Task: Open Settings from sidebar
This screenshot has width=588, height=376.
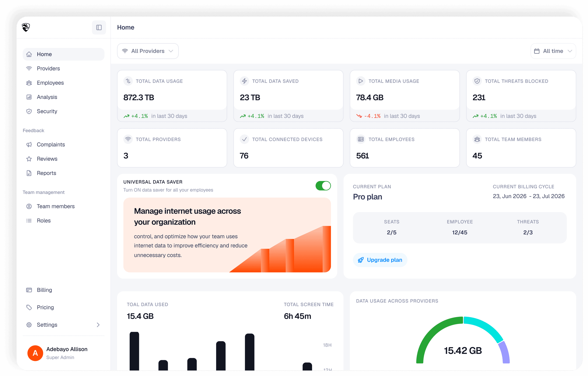Action: pyautogui.click(x=63, y=325)
